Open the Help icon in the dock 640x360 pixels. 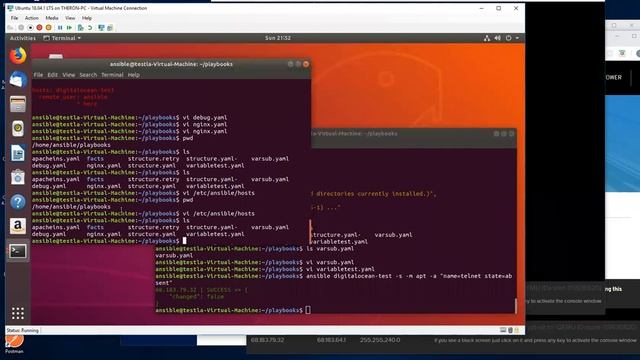click(18, 202)
